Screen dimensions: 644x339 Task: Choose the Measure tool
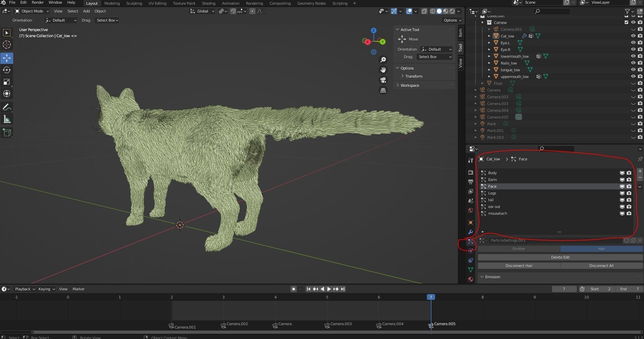(x=7, y=119)
